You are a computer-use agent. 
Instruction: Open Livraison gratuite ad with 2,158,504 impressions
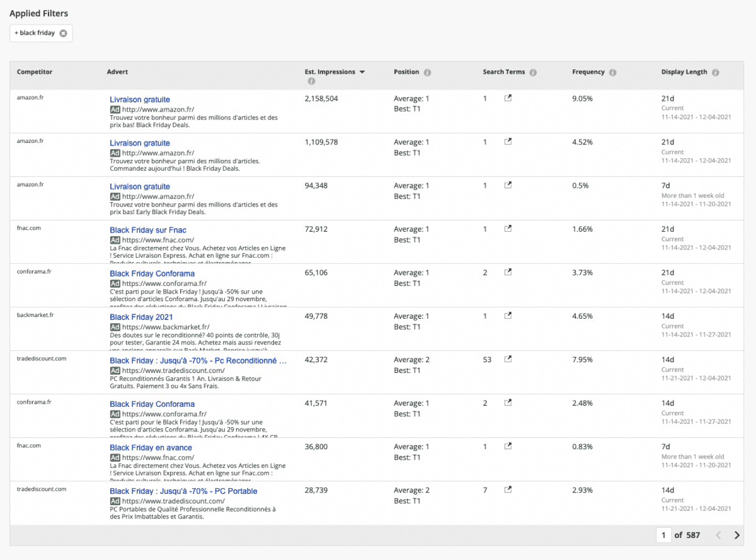[x=140, y=100]
